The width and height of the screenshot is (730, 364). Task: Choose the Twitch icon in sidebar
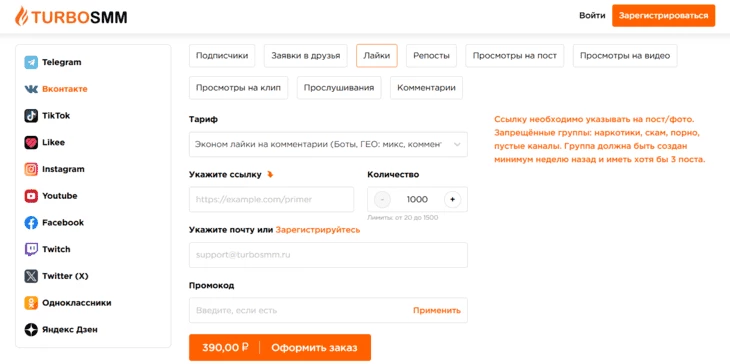[31, 249]
